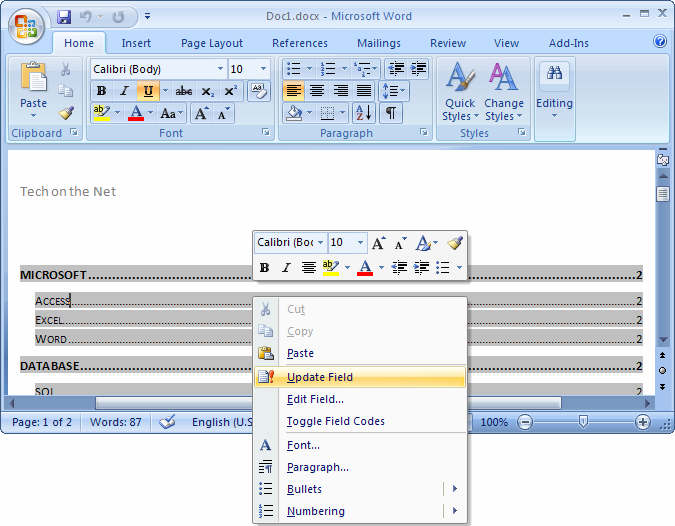The width and height of the screenshot is (675, 526).
Task: Show paragraph marks with pilcrow icon
Action: pos(391,113)
